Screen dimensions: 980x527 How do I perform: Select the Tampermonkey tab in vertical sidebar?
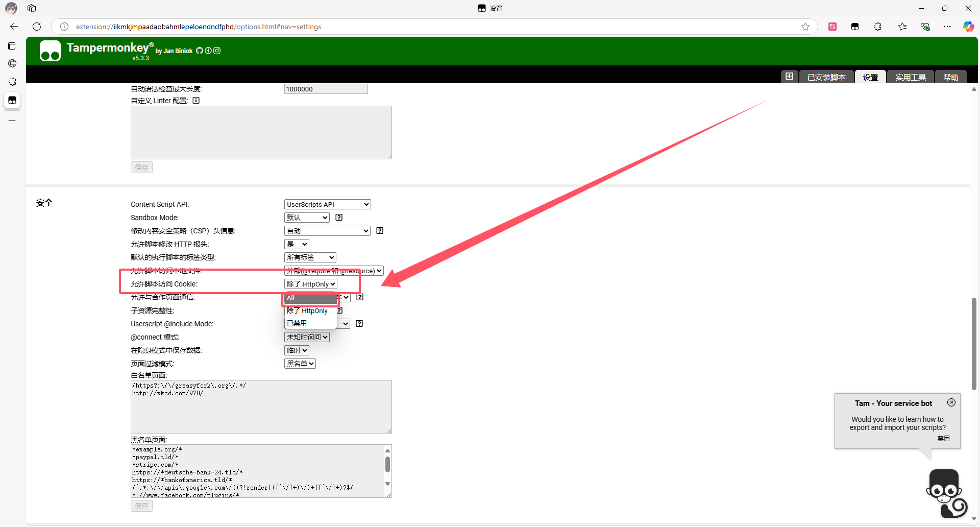12,100
